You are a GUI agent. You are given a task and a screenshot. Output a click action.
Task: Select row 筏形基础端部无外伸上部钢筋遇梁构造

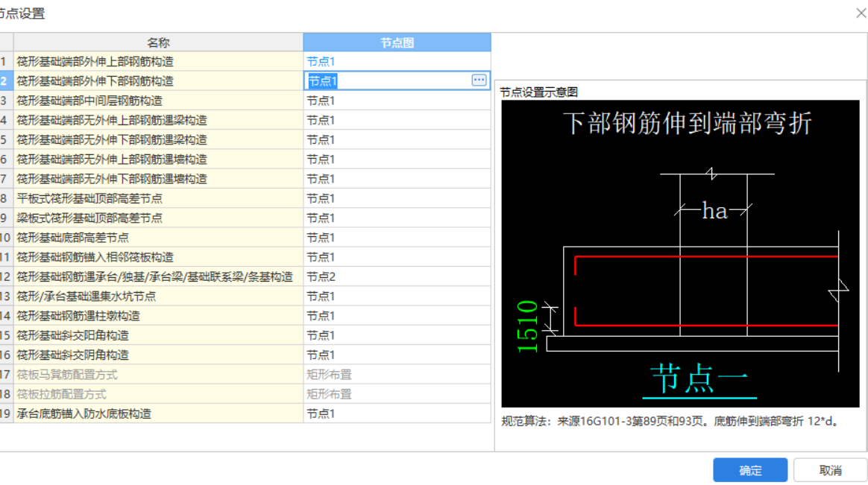[x=158, y=120]
